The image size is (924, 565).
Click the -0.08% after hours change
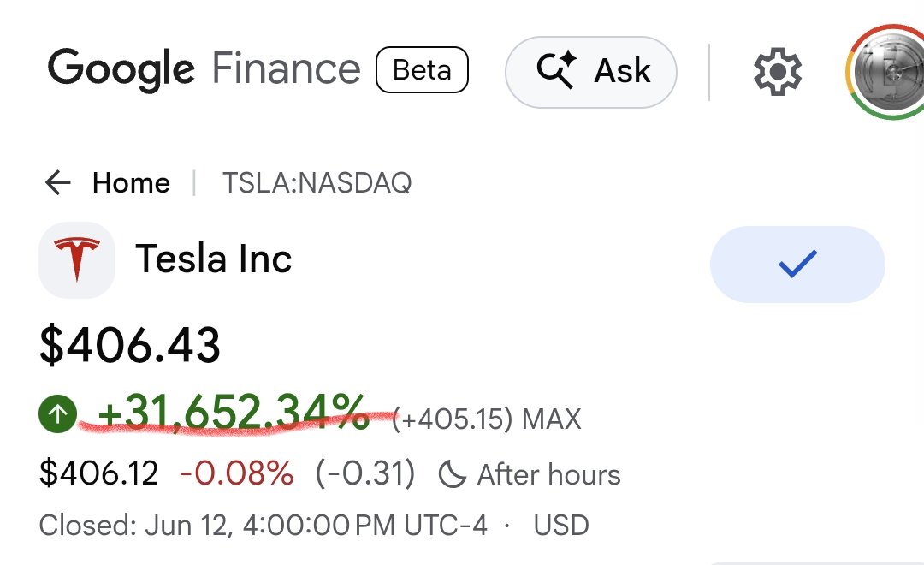236,473
